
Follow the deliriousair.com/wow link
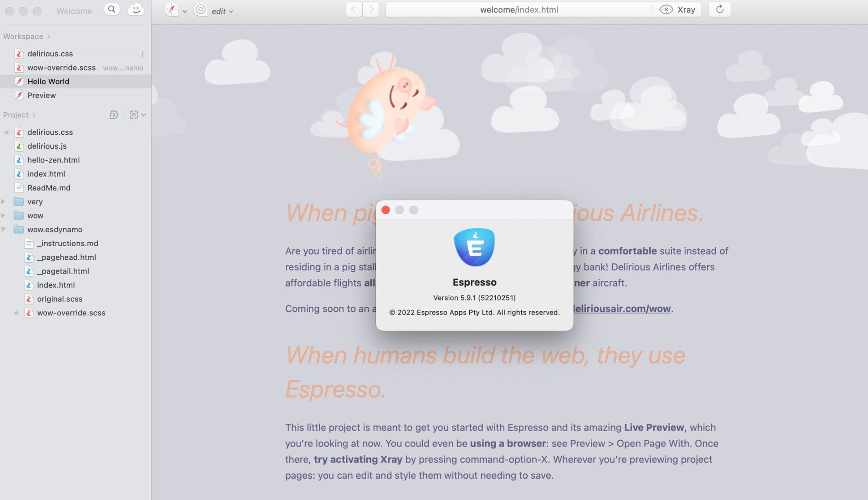(622, 309)
